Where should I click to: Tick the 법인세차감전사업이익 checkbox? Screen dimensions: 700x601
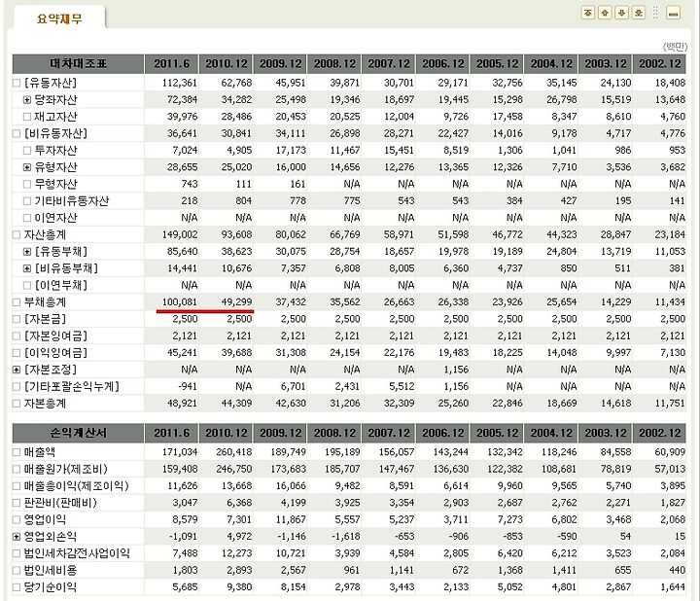[17, 553]
